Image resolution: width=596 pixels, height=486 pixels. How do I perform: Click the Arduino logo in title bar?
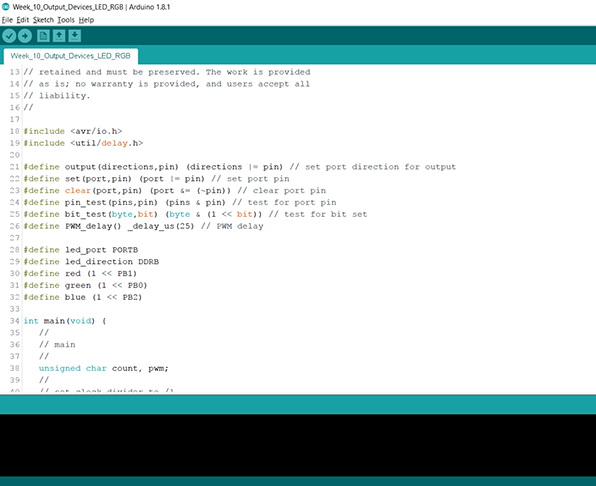[6, 7]
